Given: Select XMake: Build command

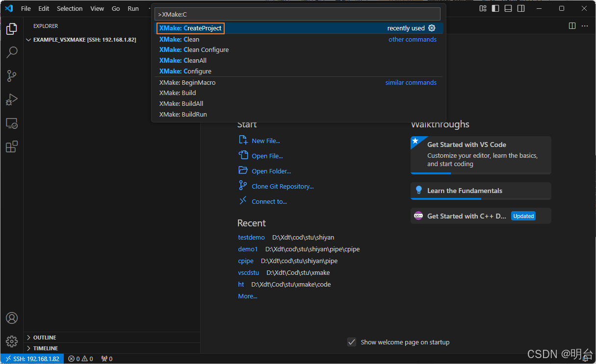Looking at the screenshot, I should (x=299, y=93).
